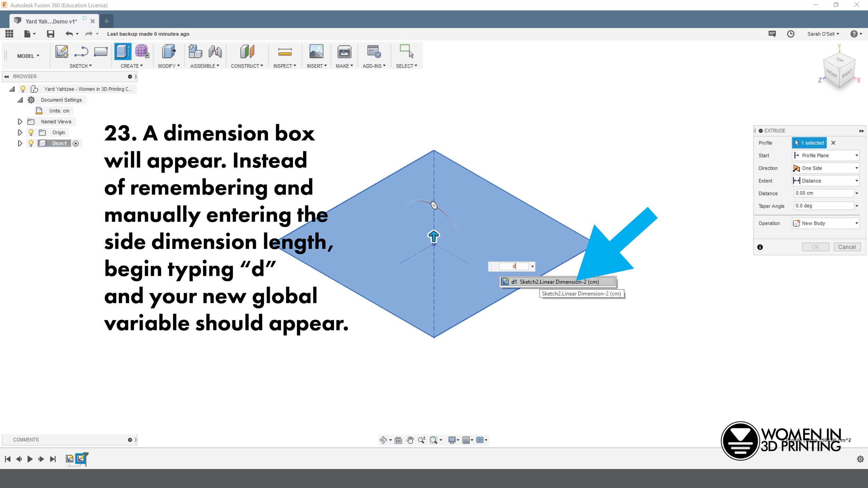Select the sketch rectangle tool icon
The image size is (868, 488).
101,52
